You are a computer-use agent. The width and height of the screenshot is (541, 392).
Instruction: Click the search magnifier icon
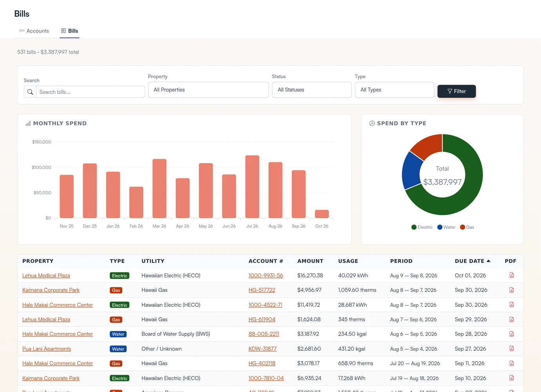(x=30, y=92)
